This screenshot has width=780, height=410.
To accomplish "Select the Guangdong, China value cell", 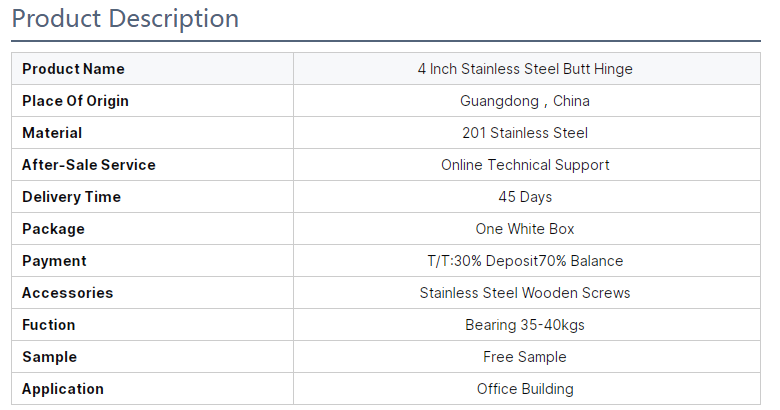I will (525, 101).
